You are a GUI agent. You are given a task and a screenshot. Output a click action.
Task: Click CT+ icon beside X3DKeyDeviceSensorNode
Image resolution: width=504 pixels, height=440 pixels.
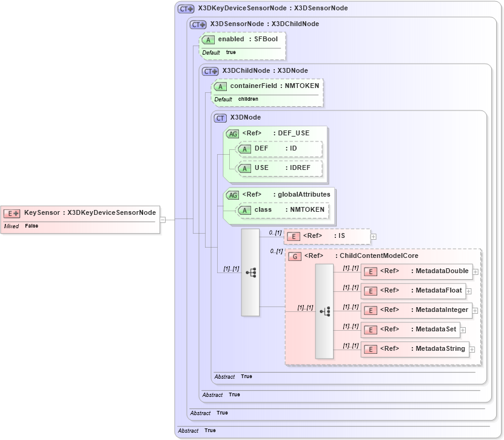coord(186,8)
